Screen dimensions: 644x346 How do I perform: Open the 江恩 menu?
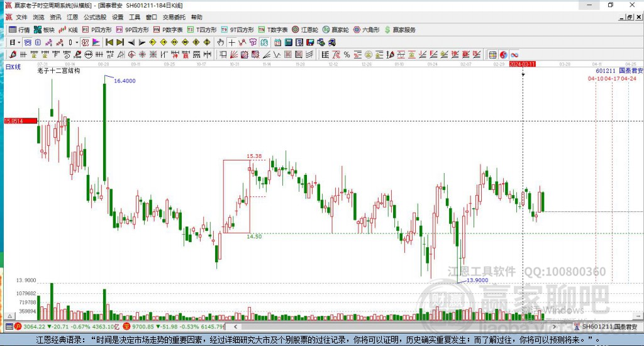72,17
